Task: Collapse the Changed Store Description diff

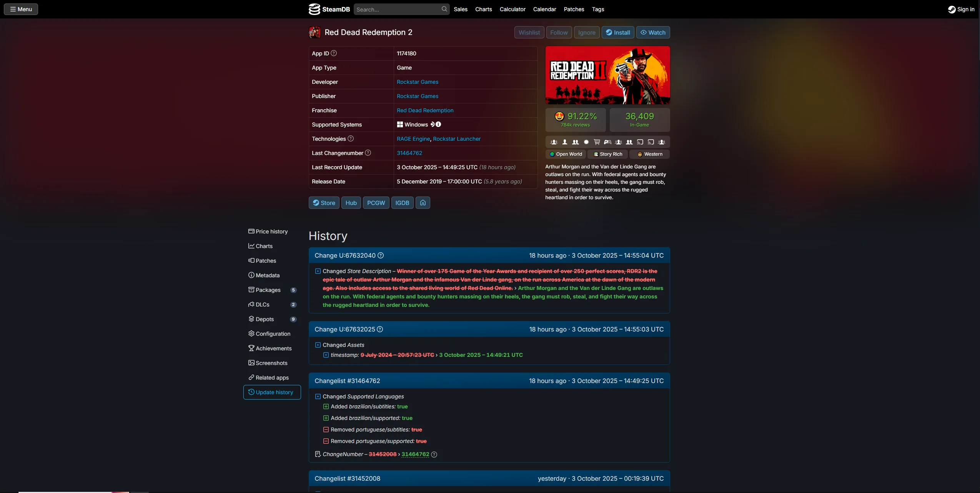Action: pyautogui.click(x=318, y=271)
